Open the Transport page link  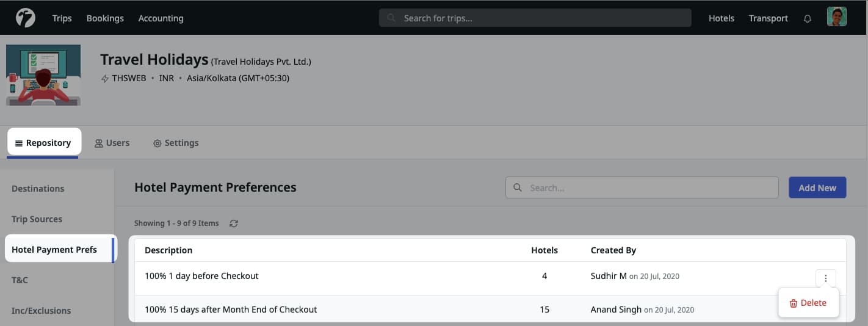click(x=768, y=18)
